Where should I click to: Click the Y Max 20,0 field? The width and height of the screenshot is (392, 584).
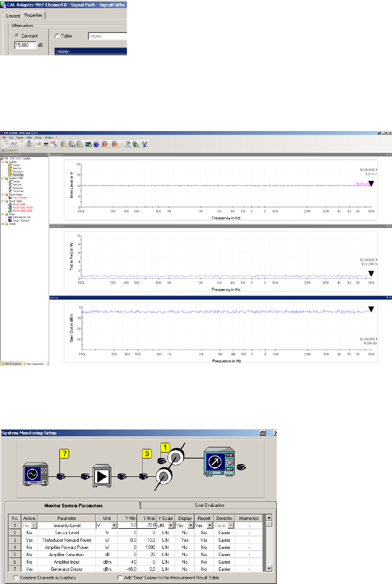coord(146,526)
